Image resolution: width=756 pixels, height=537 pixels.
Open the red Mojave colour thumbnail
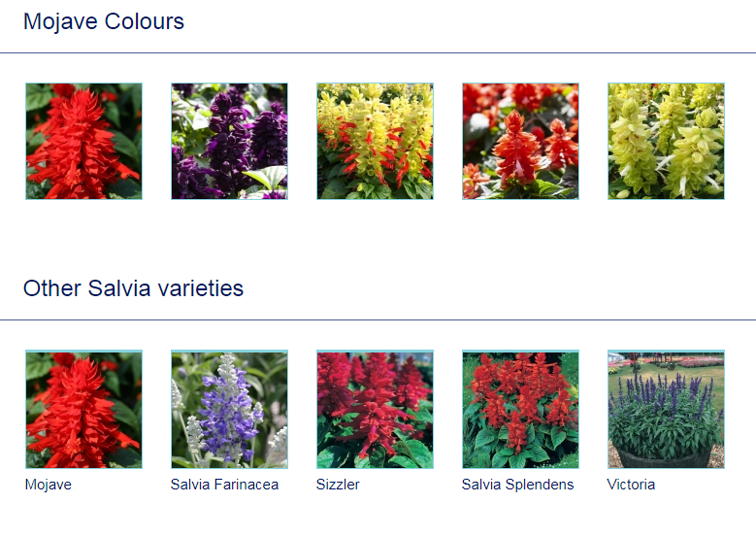coord(83,141)
